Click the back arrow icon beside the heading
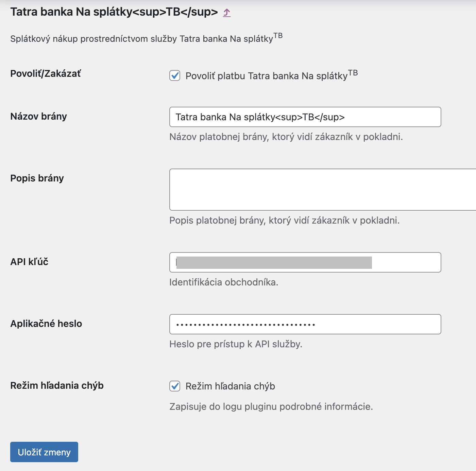This screenshot has width=476, height=471. (227, 13)
